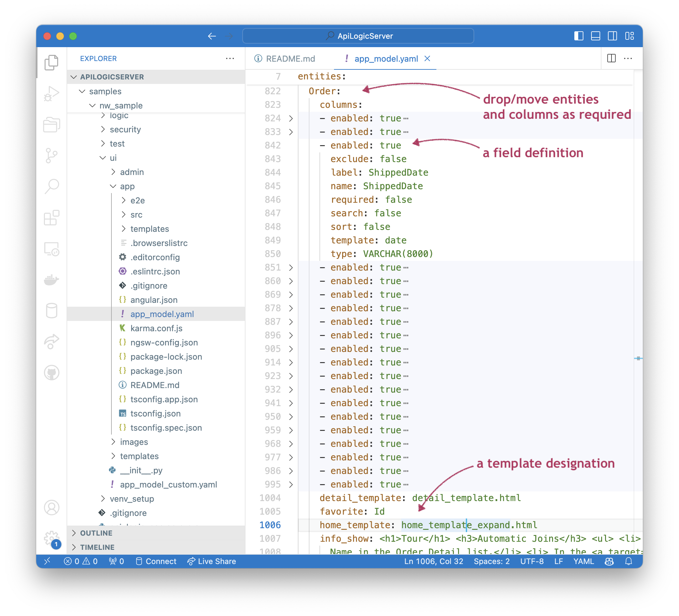Expand the security folder
This screenshot has height=616, width=679.
click(x=156, y=129)
